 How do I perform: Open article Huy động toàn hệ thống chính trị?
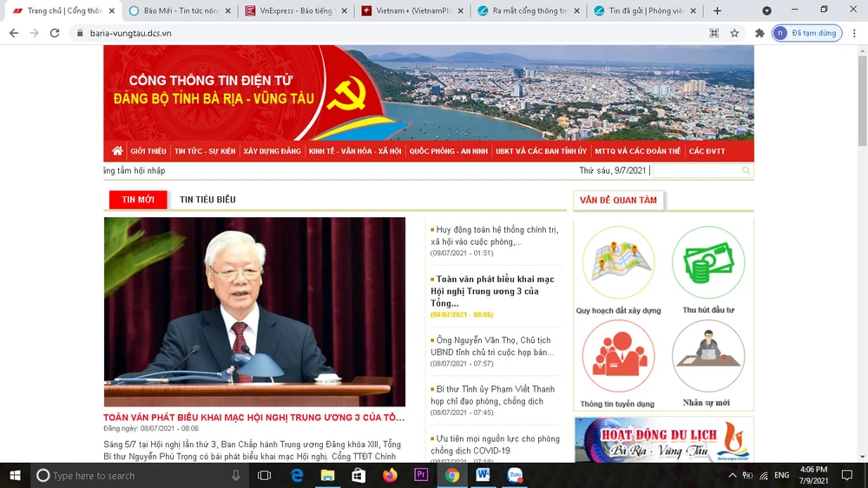495,235
